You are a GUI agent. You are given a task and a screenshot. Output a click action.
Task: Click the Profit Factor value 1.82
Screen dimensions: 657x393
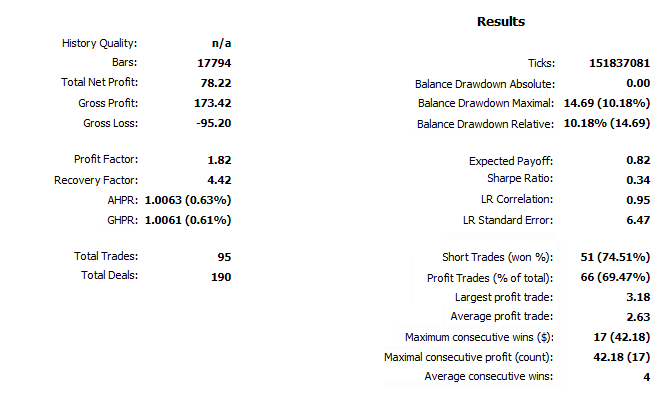click(219, 160)
